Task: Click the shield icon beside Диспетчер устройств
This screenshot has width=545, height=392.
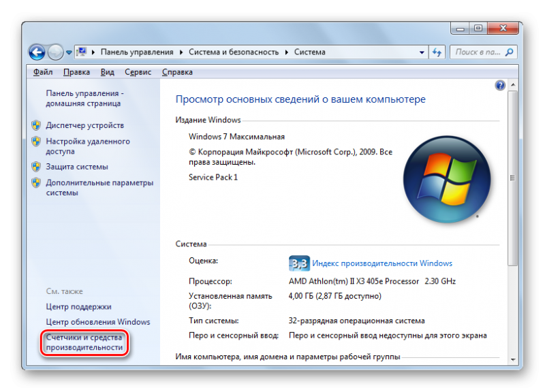Action: pos(36,125)
